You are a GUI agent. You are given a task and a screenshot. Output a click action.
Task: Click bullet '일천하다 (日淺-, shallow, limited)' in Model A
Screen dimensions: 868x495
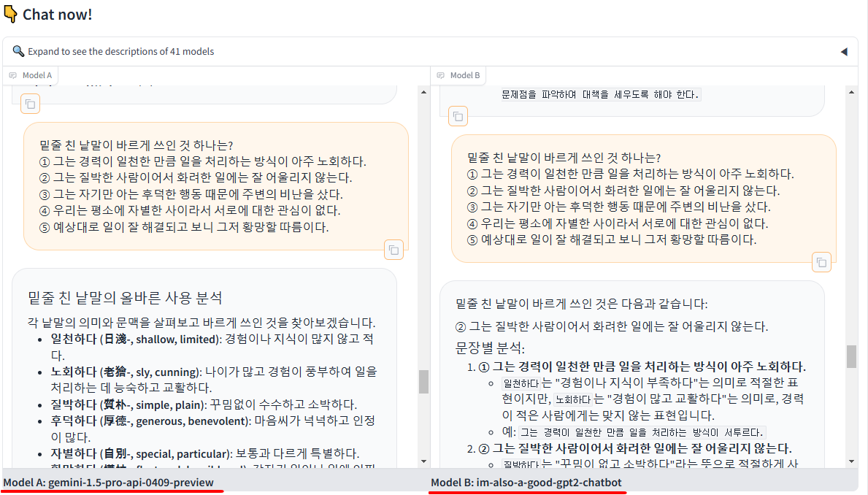tap(212, 347)
